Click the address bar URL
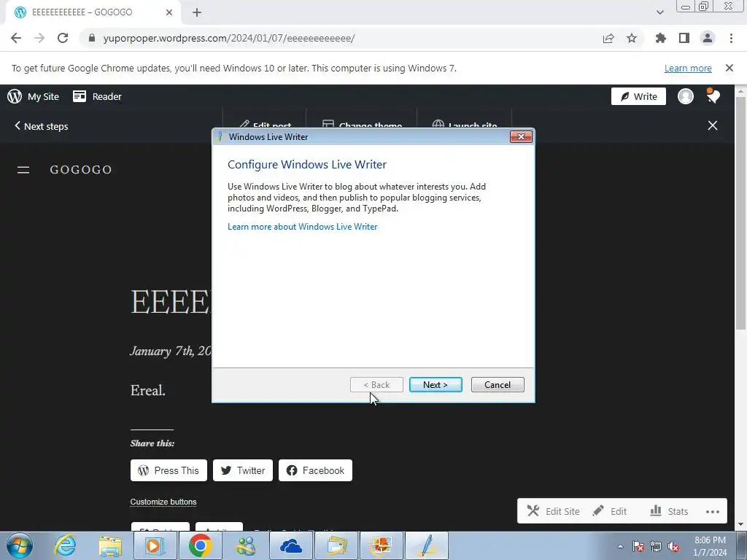This screenshot has width=747, height=560. tap(229, 38)
